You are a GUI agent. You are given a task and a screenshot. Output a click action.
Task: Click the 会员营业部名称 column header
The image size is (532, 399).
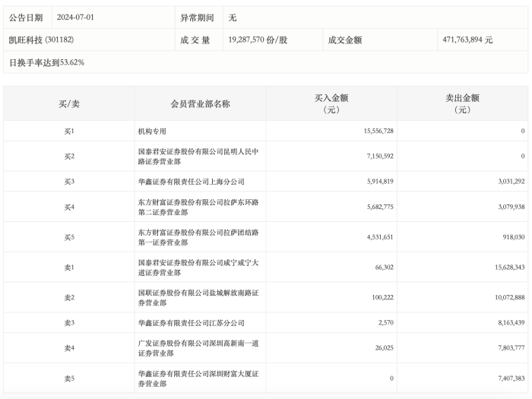(200, 104)
